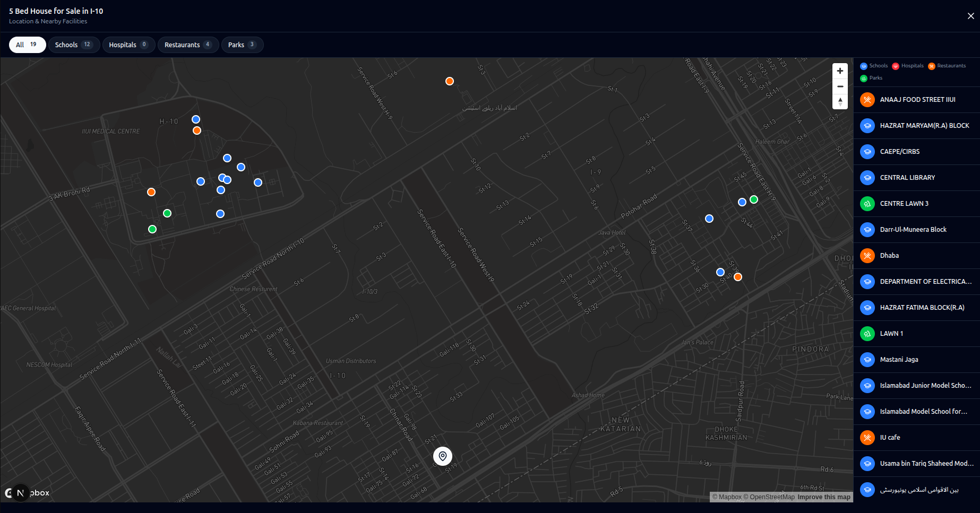The width and height of the screenshot is (980, 513).
Task: Select Darr-Ul-Muneera Block list entry
Action: coord(917,230)
